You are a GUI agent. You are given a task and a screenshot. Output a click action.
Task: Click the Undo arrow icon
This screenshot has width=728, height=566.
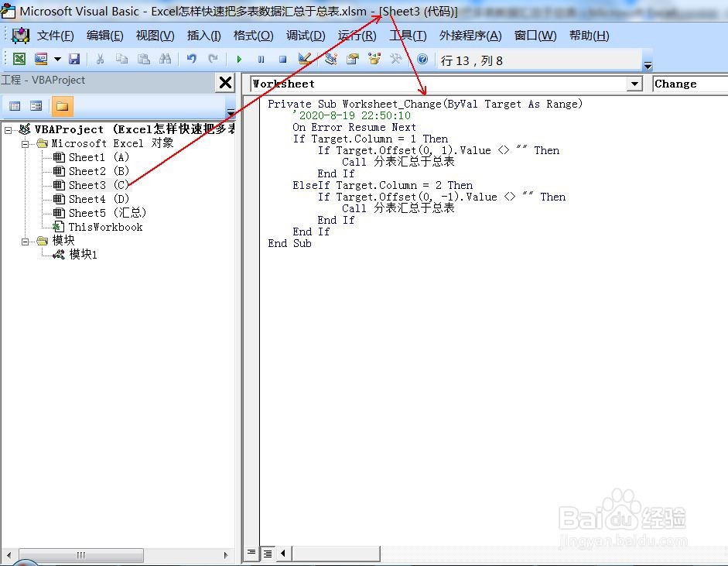tap(191, 59)
